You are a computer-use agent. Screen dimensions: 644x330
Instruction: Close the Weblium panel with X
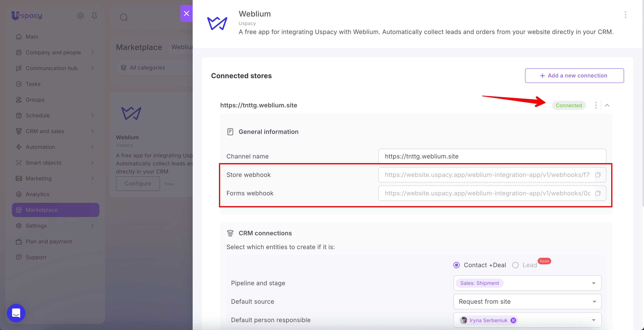187,13
